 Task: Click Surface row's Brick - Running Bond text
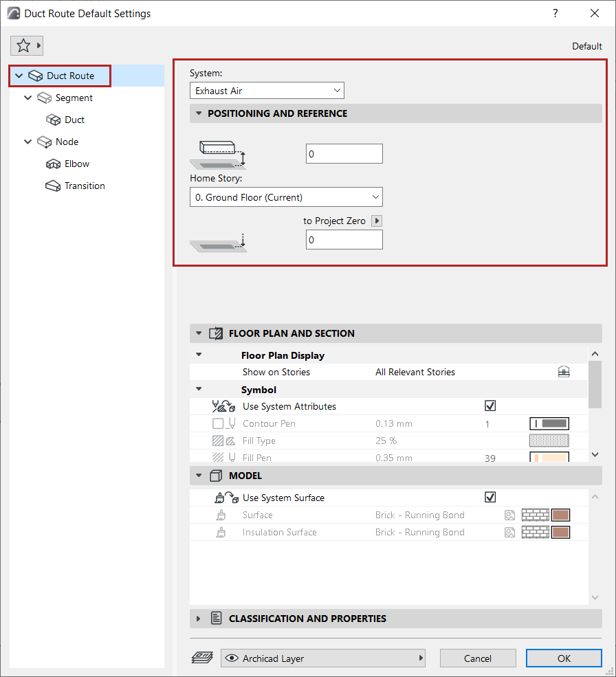pyautogui.click(x=420, y=515)
